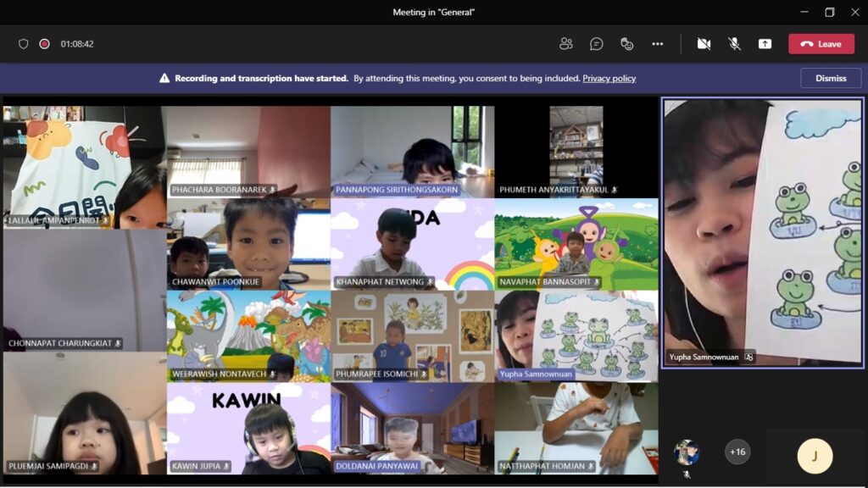This screenshot has width=868, height=488.
Task: Leave the meeting
Action: 821,44
